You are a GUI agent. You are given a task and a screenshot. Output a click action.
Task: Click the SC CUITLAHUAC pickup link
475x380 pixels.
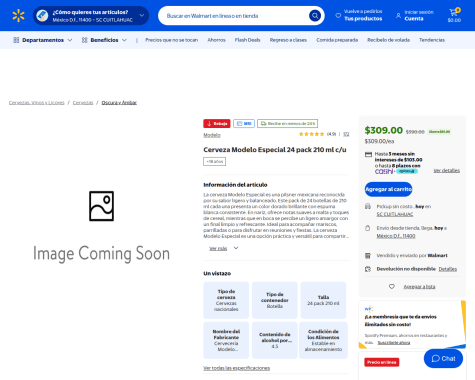click(x=395, y=214)
